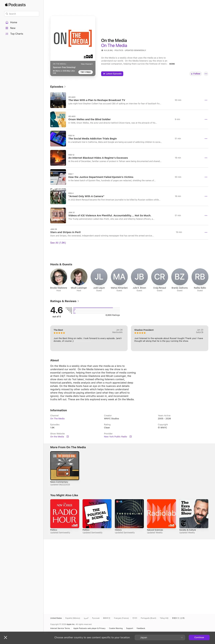
Task: Click Brooke Gladstone host avatar
Action: [x=59, y=277]
